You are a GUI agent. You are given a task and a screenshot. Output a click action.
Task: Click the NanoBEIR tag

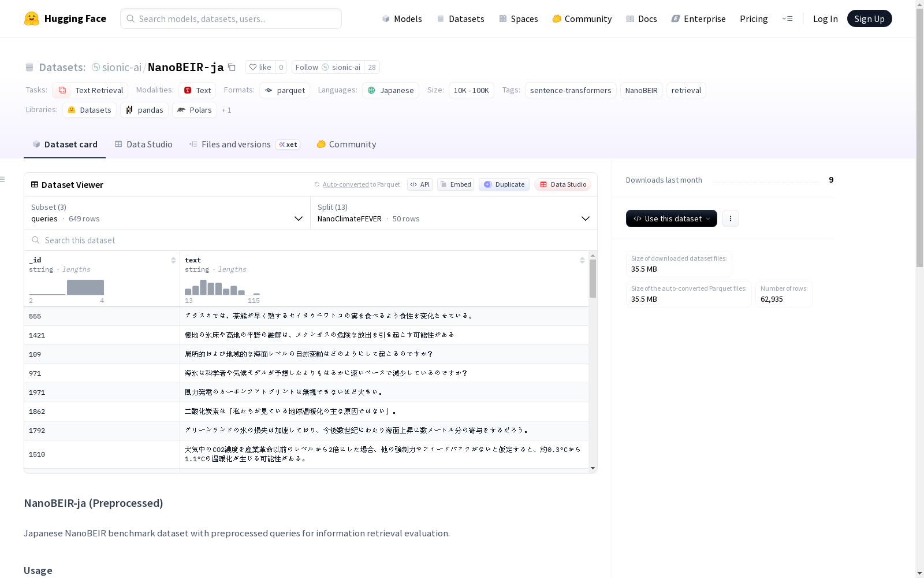tap(641, 90)
